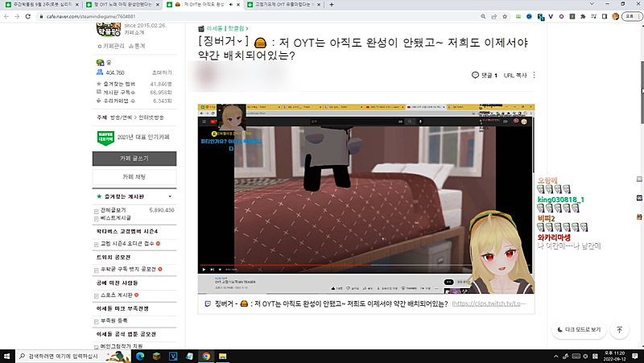Show hidden system tray icons
644x363 pixels.
(x=555, y=356)
